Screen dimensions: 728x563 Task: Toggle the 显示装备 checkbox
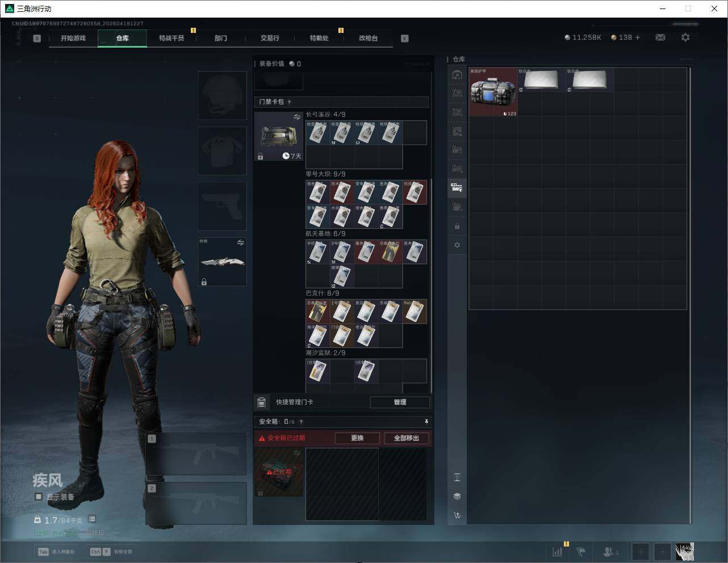(x=39, y=497)
